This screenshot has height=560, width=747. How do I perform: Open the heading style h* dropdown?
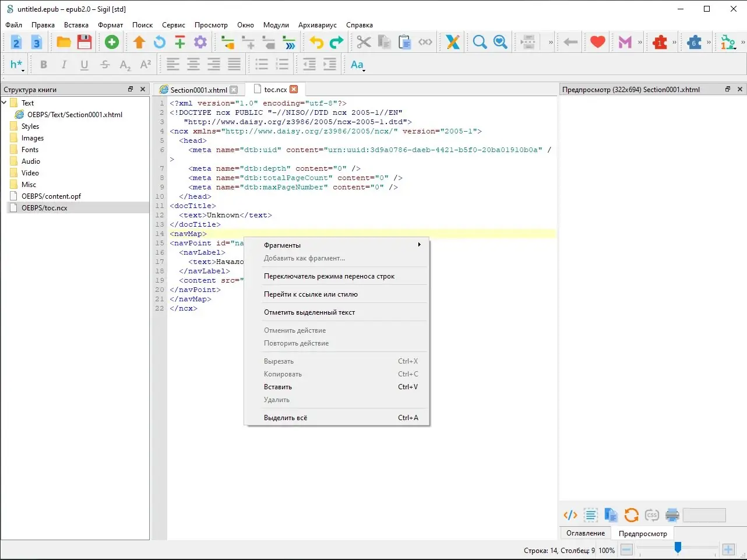(x=17, y=65)
